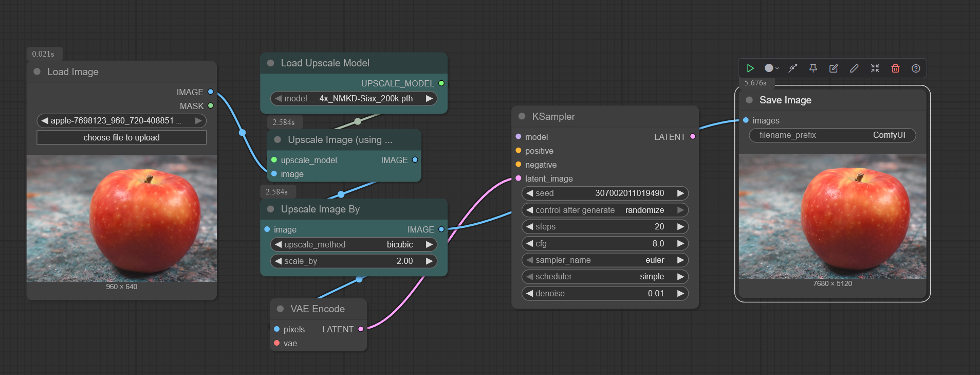Click the Save Image images input socket
This screenshot has height=375, width=980.
746,120
